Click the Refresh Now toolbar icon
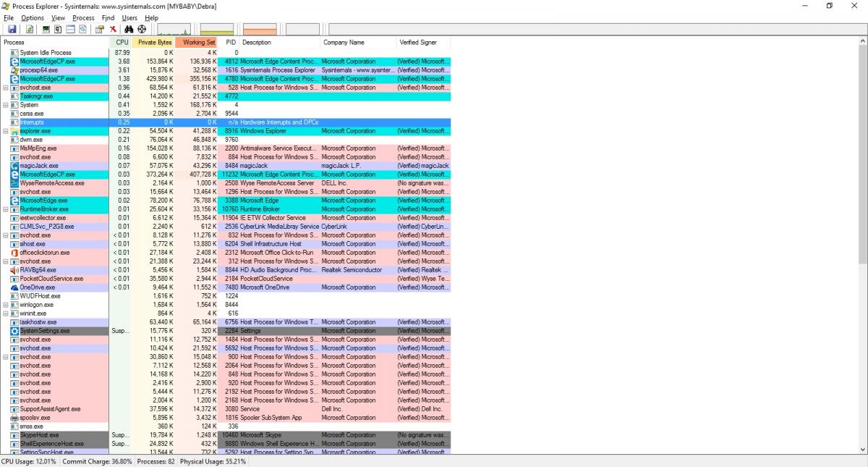This screenshot has height=467, width=868. tap(30, 29)
